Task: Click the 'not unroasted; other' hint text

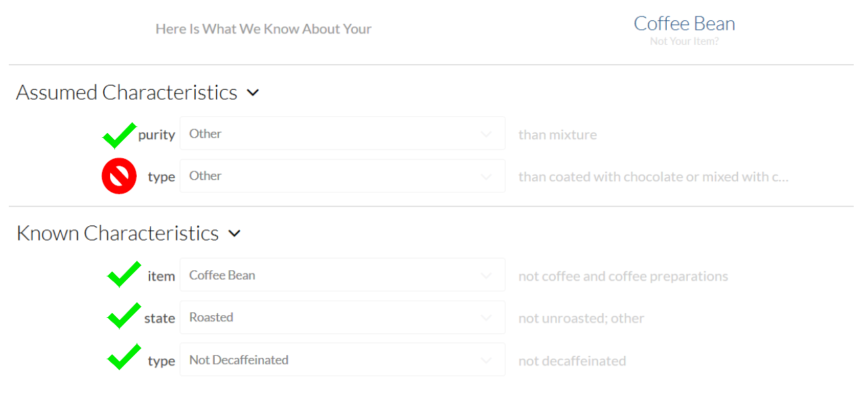Action: tap(581, 319)
